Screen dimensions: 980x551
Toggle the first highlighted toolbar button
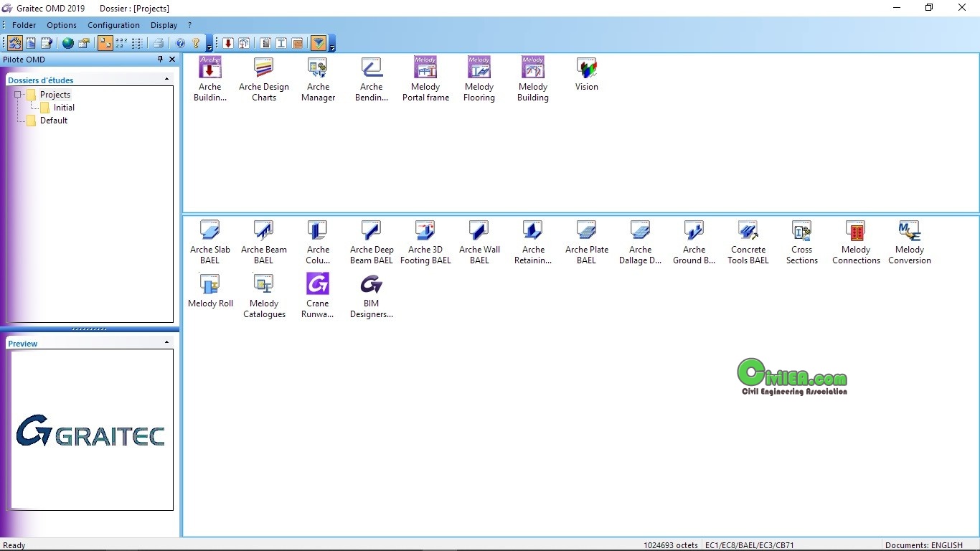pos(14,43)
